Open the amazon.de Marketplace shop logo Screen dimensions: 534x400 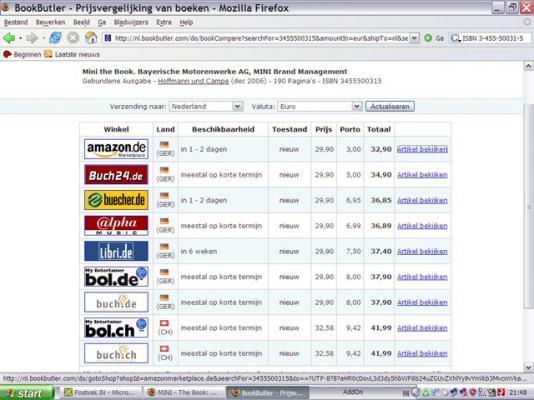point(116,149)
